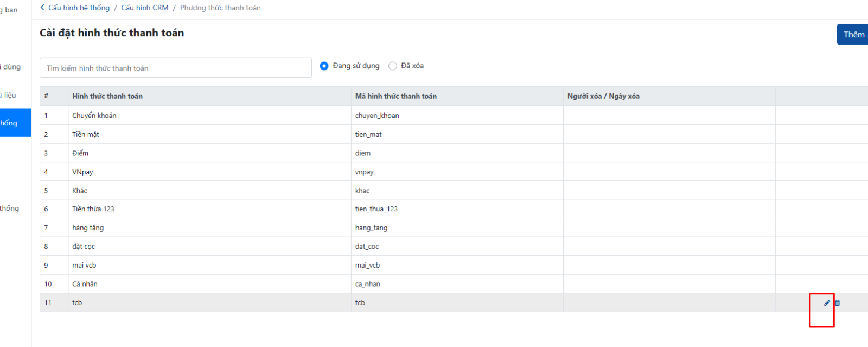The image size is (868, 347).
Task: Click the back chevron in the breadcrumb
Action: (x=42, y=8)
